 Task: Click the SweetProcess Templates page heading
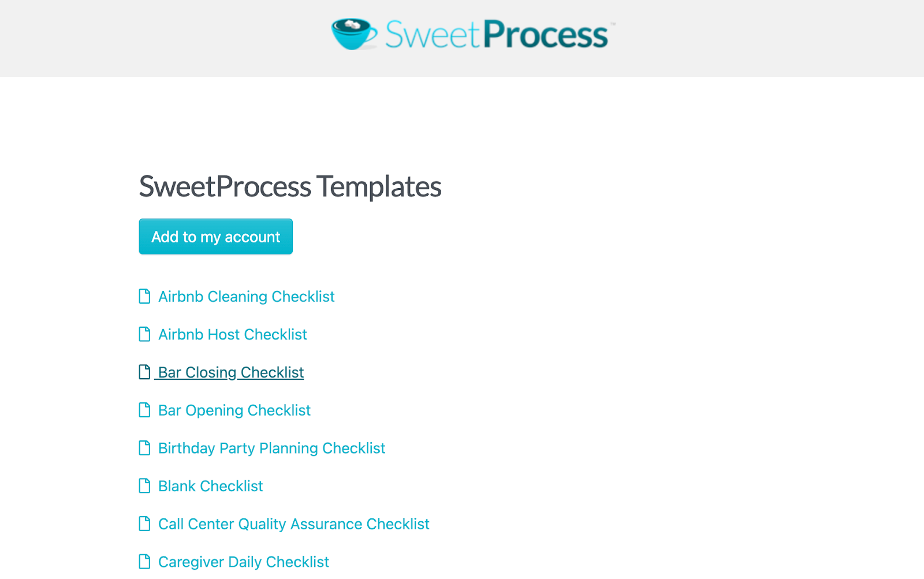point(289,186)
